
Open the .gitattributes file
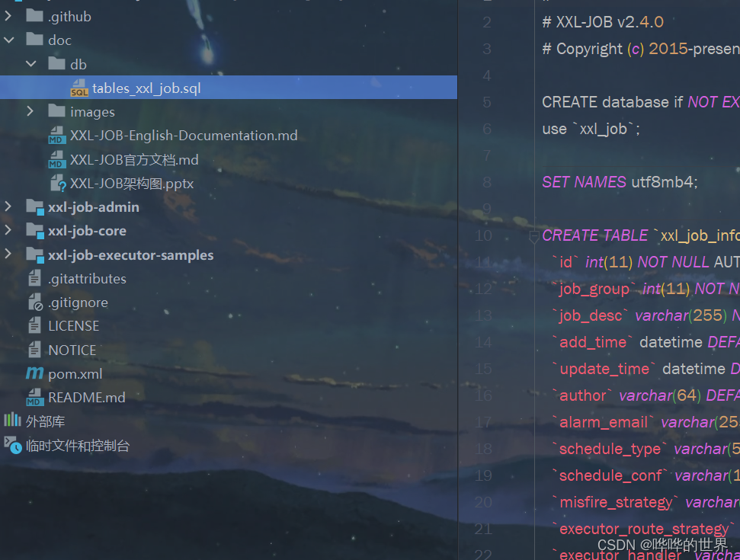pos(87,279)
